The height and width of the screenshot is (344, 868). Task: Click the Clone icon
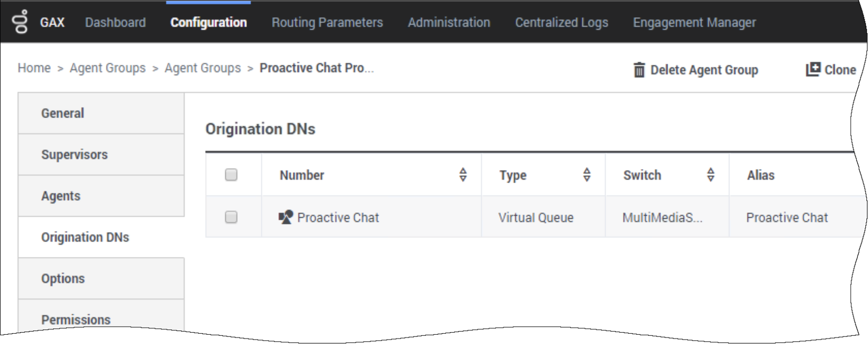point(813,69)
